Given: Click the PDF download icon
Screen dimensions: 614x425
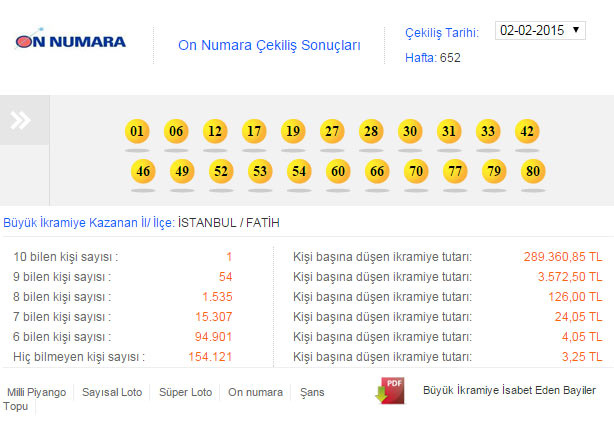Looking at the screenshot, I should (x=390, y=390).
